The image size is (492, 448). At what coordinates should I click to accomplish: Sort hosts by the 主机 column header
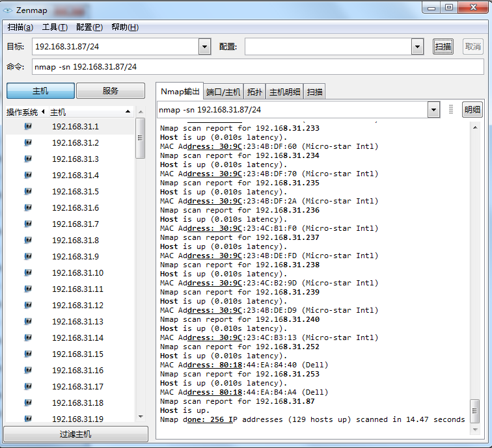[90, 112]
